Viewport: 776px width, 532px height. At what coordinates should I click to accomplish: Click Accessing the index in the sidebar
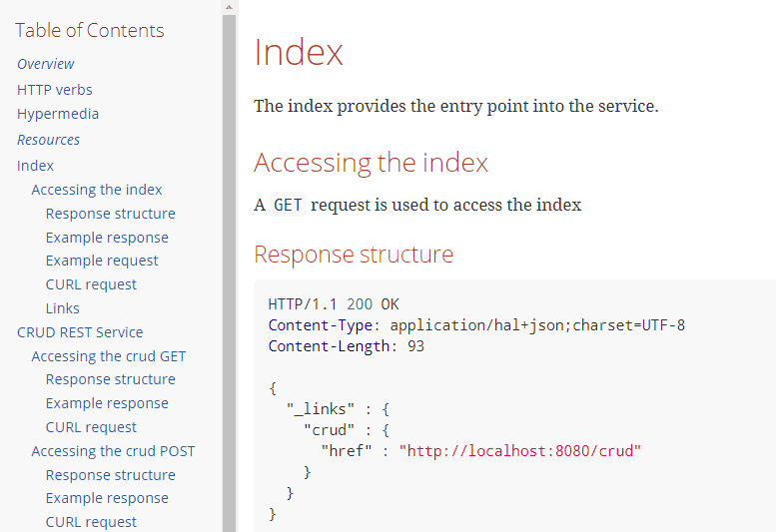click(96, 190)
